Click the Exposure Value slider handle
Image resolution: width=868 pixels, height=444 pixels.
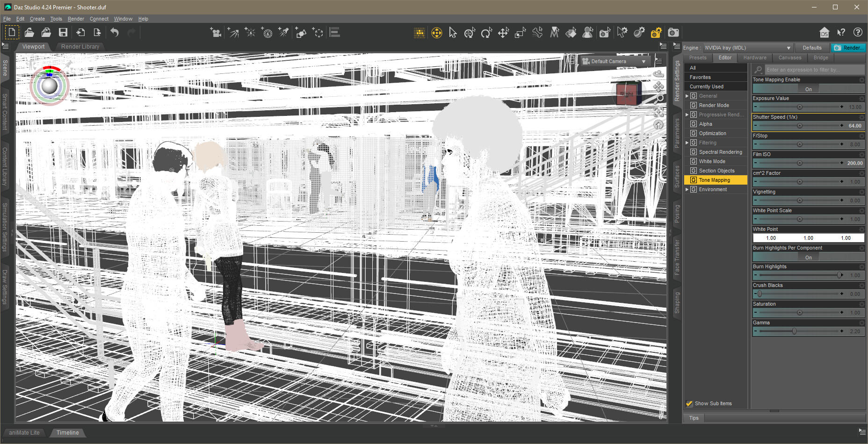pyautogui.click(x=799, y=107)
